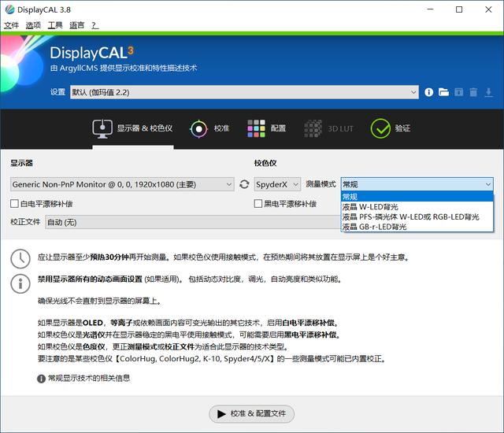Open the 语言 menu
The width and height of the screenshot is (504, 433).
pos(77,25)
